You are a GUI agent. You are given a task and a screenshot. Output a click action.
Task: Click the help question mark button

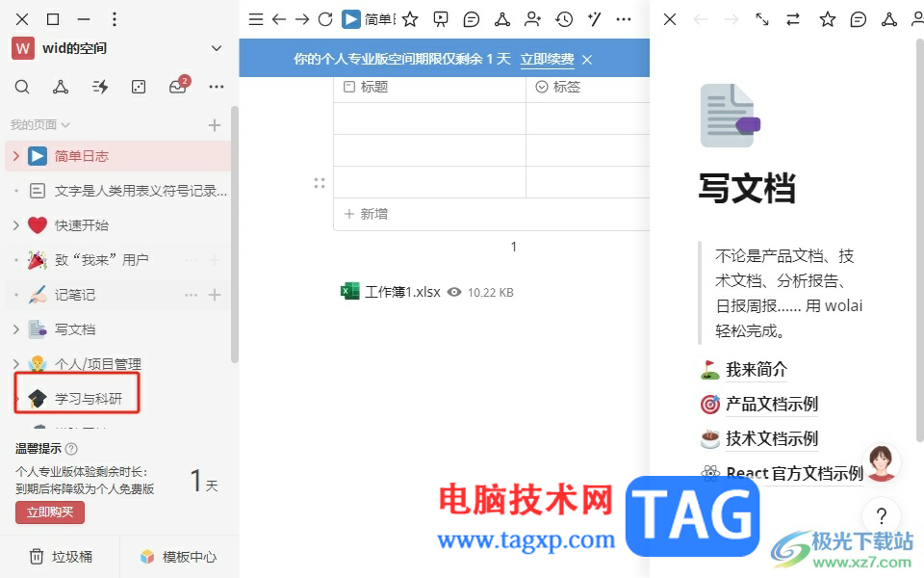tap(882, 516)
